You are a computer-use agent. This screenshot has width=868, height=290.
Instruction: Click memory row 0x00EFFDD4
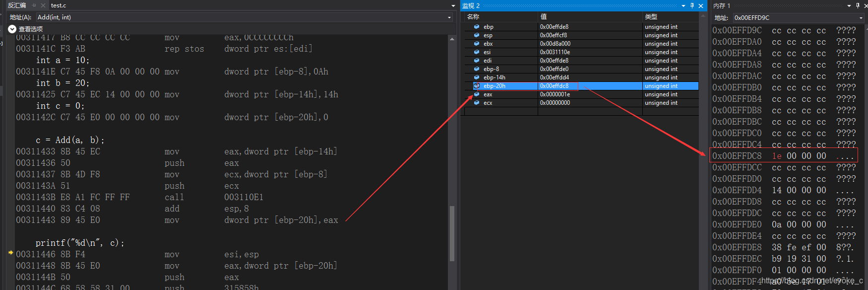coord(784,190)
